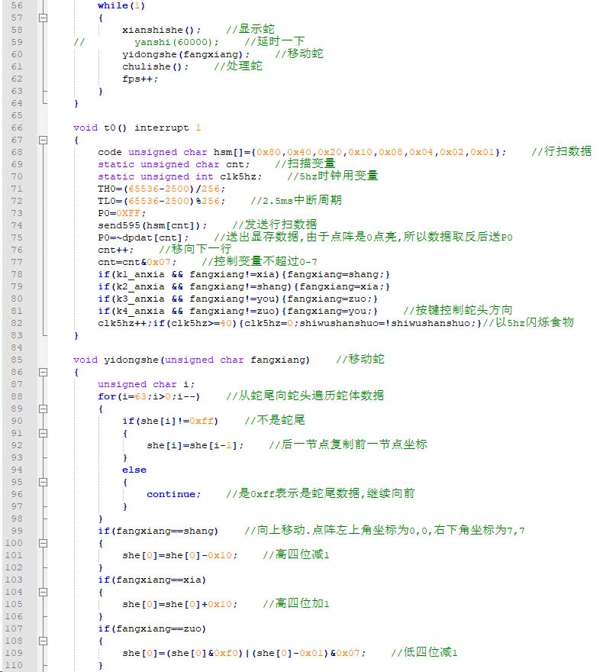This screenshot has width=616, height=672.
Task: Click the void t0() interrupt 1 declaration
Action: (x=137, y=128)
